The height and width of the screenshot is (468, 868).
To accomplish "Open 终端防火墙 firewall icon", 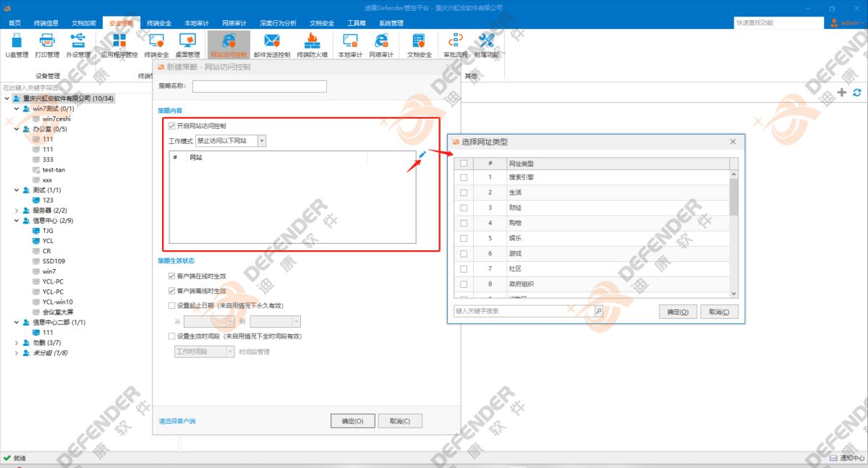I will tap(312, 42).
